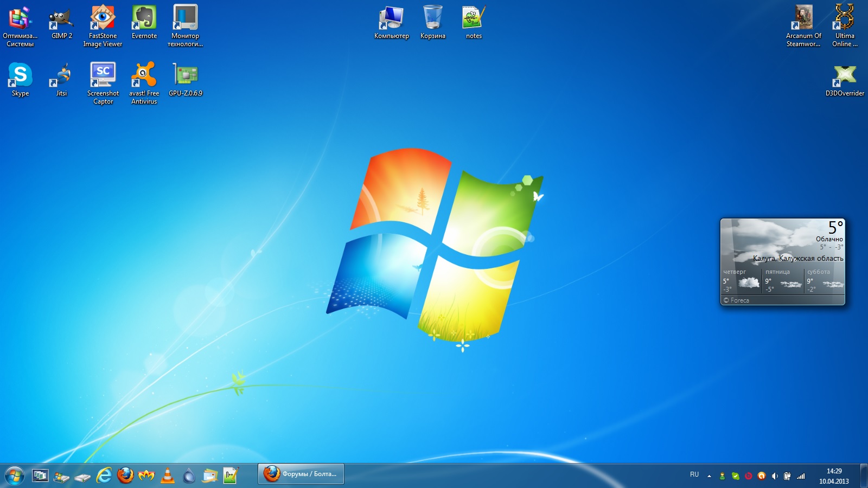Screen dimensions: 868x488
Task: Click the Jitsi desktop icon
Action: coord(61,80)
